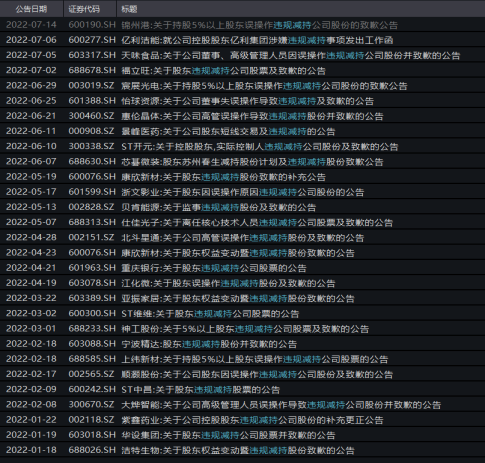Viewport: 485px width, 463px height.
Task: Select stock code 603078.SH
Action: point(92,283)
